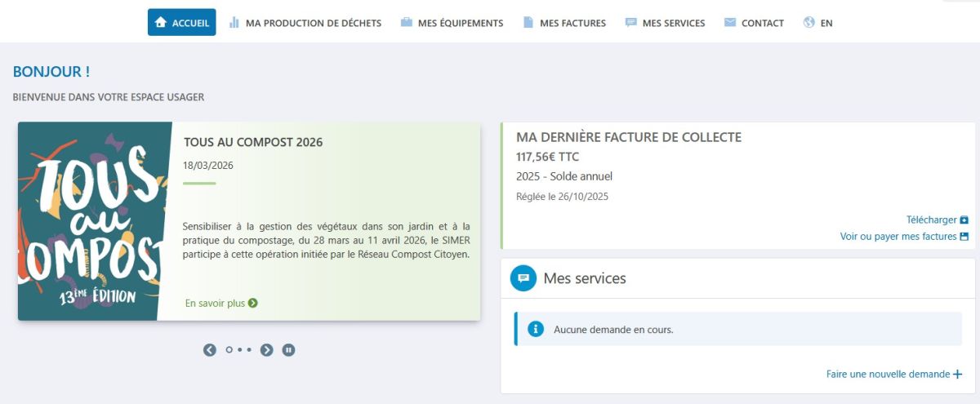This screenshot has height=404, width=980.
Task: Select the third carousel indicator dot
Action: point(249,350)
